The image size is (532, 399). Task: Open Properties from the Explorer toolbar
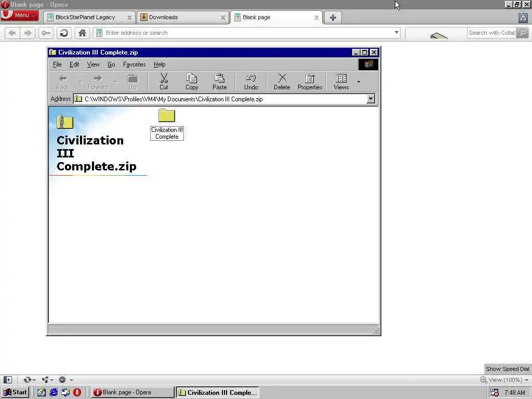tap(310, 82)
